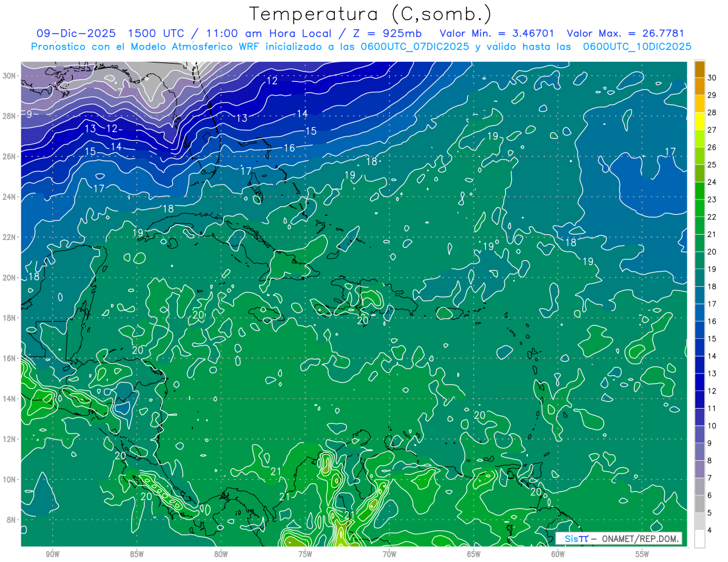Click the blue 'SisTT' logo text
Screen dimensions: 728x562
tap(576, 538)
